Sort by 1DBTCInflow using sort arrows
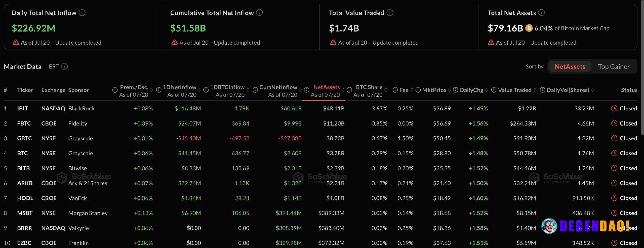 pyautogui.click(x=248, y=90)
